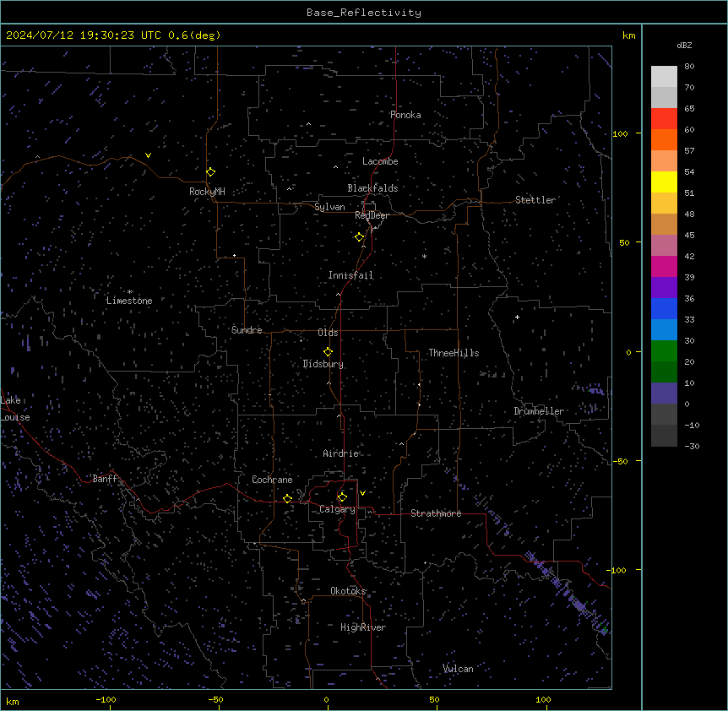
Task: Select the Strathmore label
Action: (x=436, y=513)
